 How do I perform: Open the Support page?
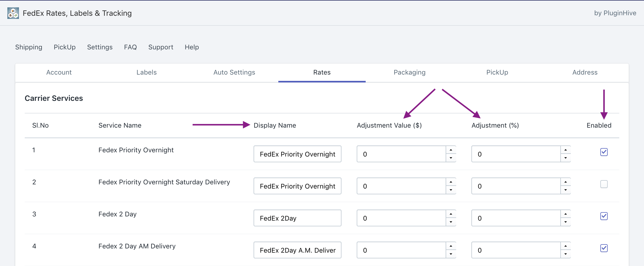pyautogui.click(x=161, y=47)
